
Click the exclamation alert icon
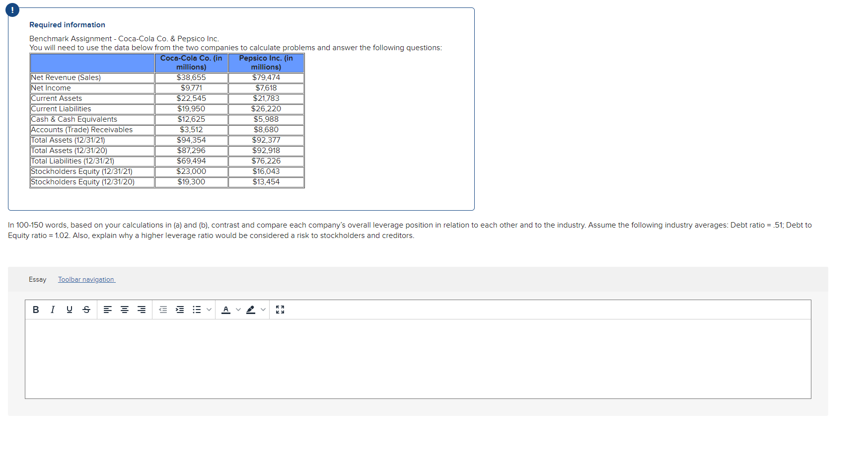pos(12,9)
